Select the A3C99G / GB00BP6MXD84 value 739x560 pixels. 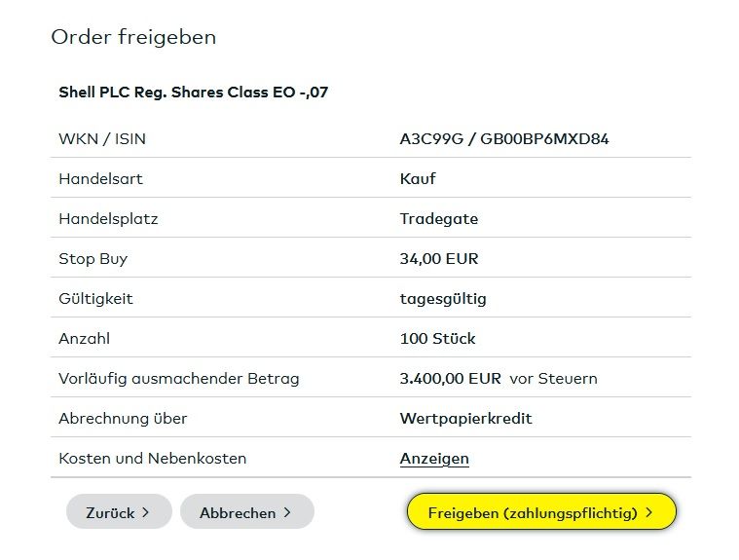pyautogui.click(x=504, y=139)
